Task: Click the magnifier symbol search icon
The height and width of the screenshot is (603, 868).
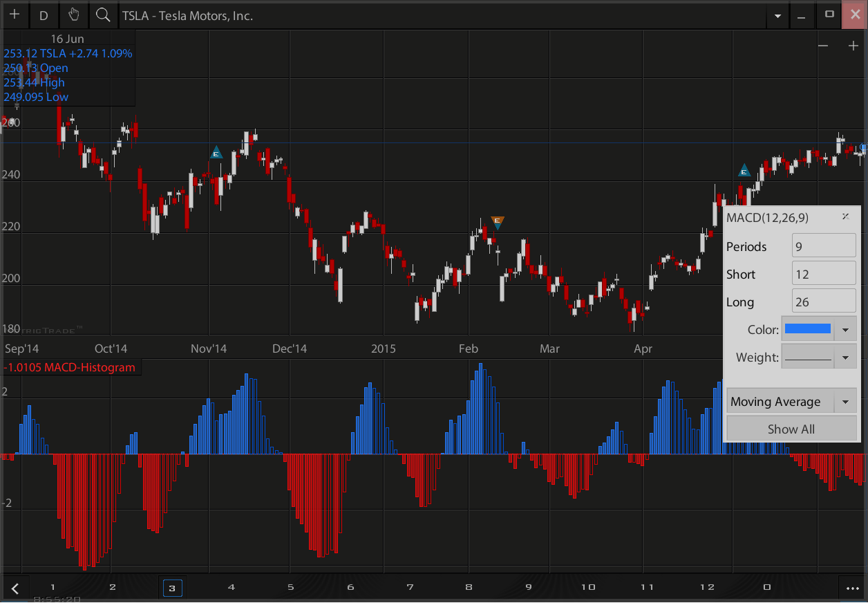Action: 103,15
